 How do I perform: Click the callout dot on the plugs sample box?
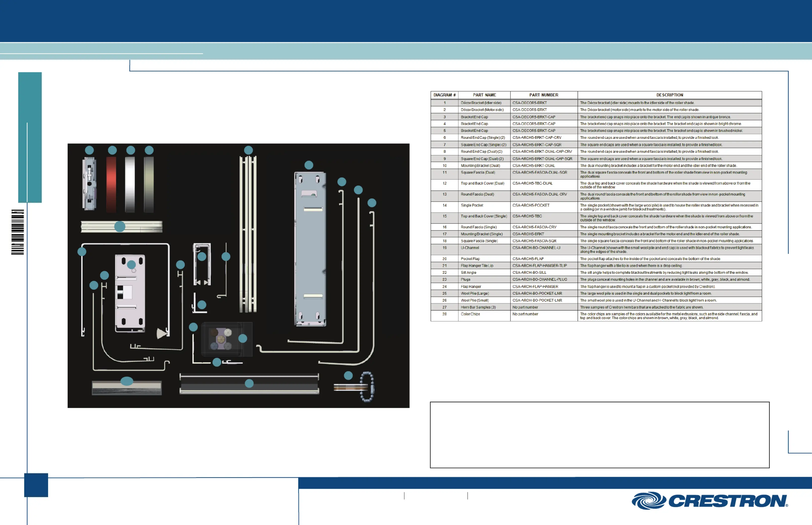click(243, 339)
